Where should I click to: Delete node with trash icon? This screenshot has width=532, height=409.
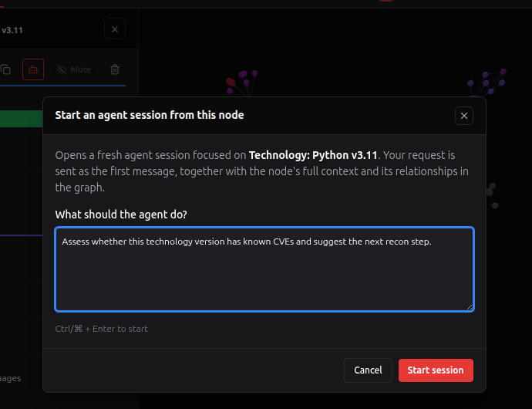[115, 69]
